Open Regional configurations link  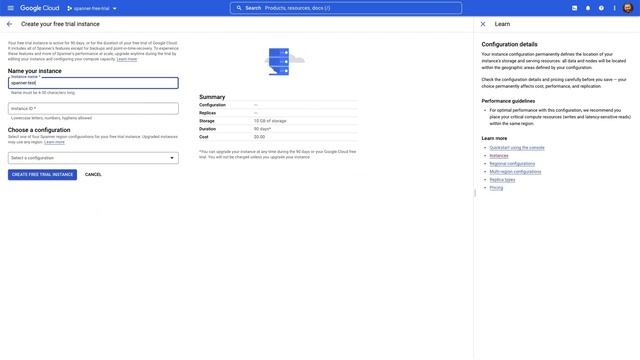(512, 164)
